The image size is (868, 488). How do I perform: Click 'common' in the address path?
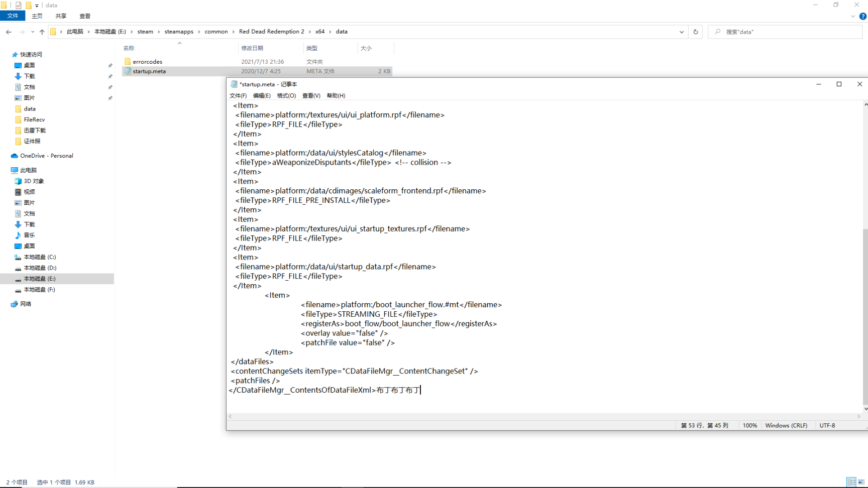(216, 32)
